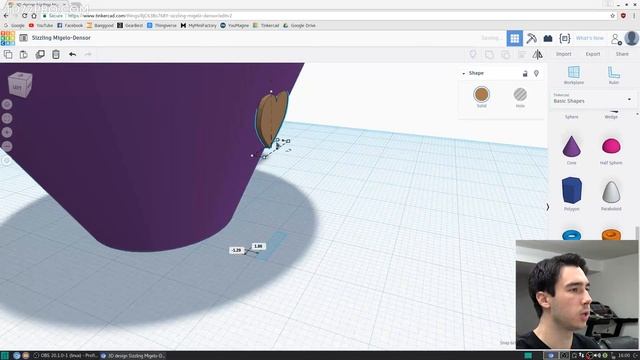Click the browser home icon
This screenshot has height=360, width=640.
point(34,16)
